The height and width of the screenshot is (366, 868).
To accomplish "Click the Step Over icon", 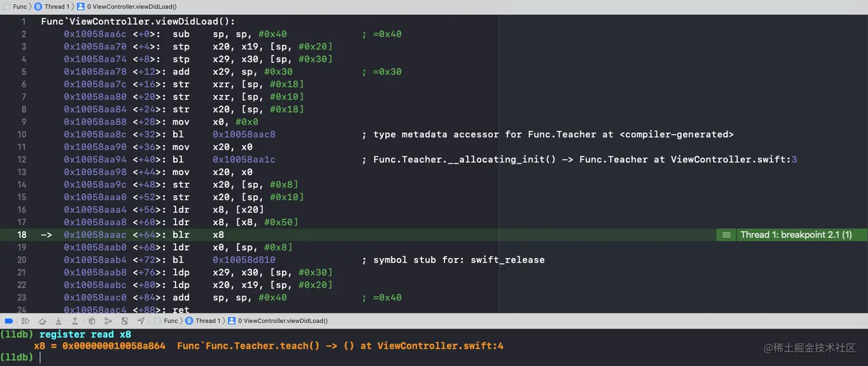I will pyautogui.click(x=42, y=321).
